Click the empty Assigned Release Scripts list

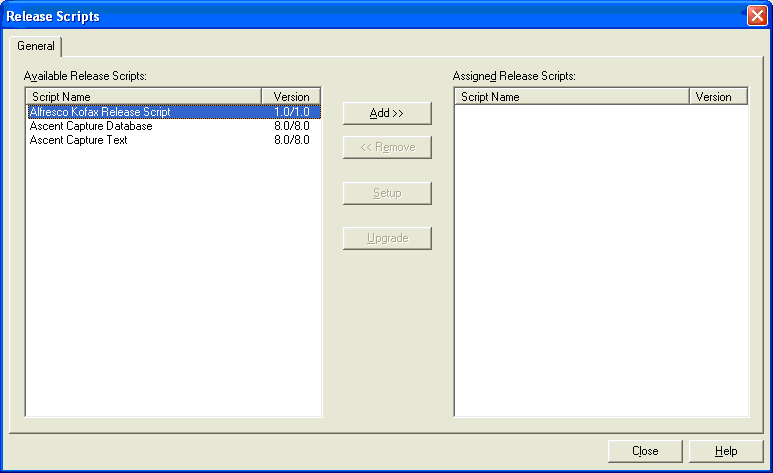click(x=601, y=260)
